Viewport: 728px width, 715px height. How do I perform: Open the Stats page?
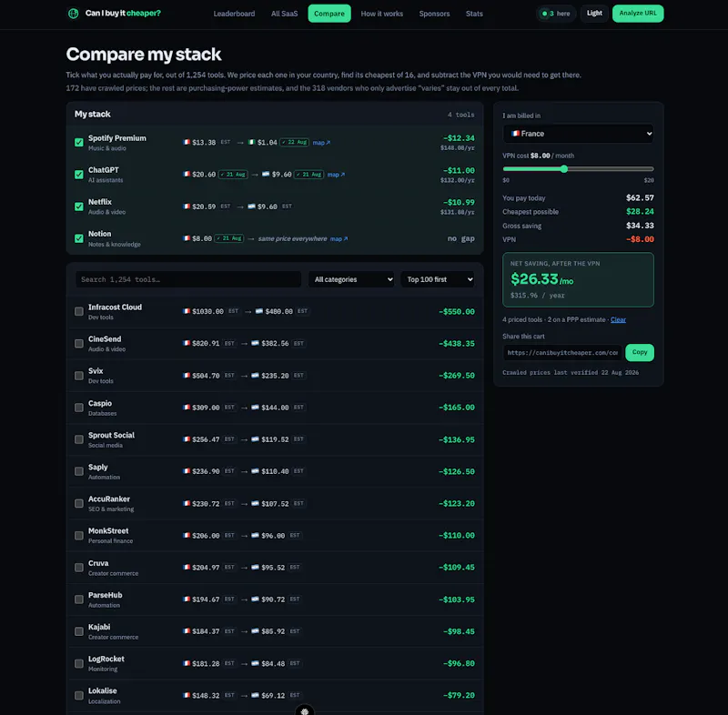(x=474, y=14)
